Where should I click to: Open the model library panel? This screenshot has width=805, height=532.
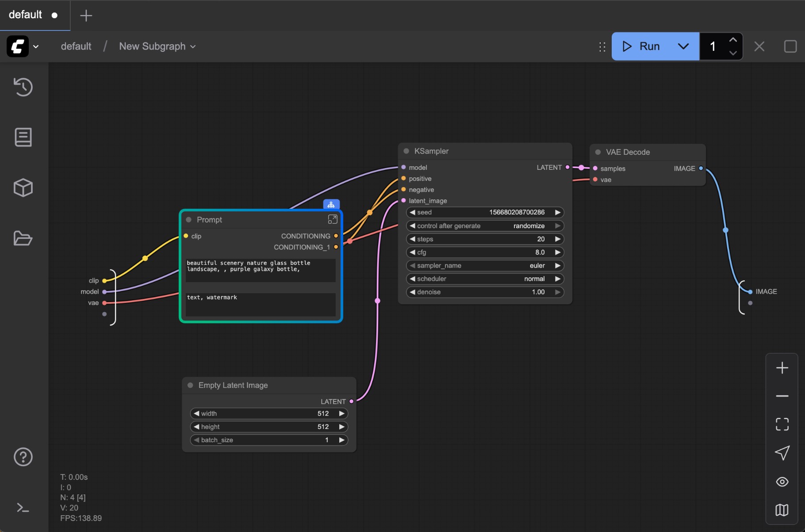(x=23, y=188)
